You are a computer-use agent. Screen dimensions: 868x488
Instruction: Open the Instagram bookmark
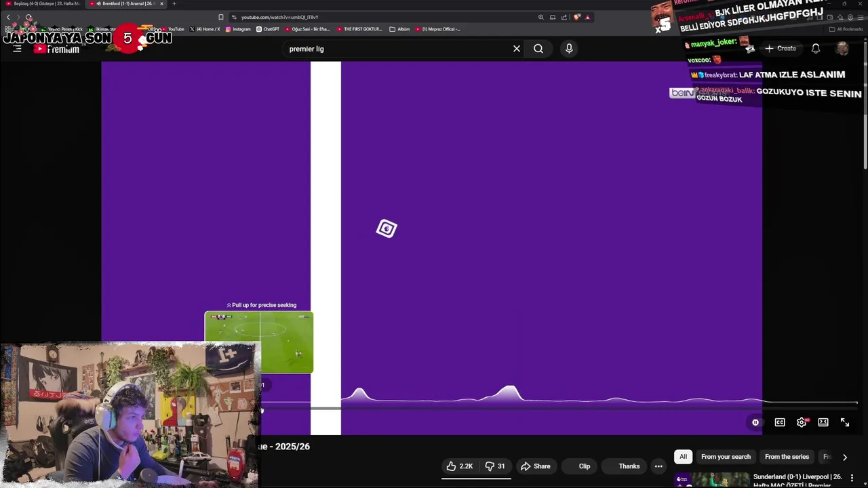[x=238, y=29]
